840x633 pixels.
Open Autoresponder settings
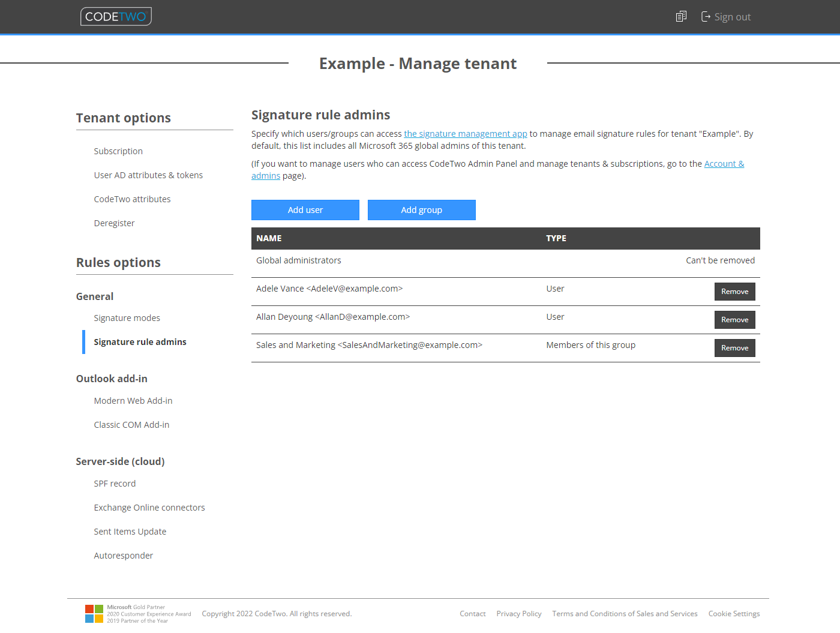click(123, 556)
